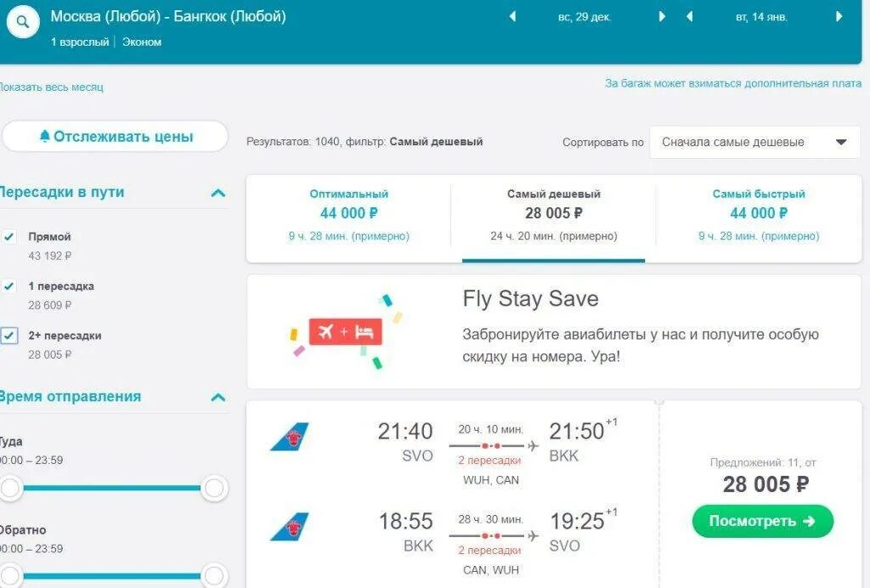
Task: Click the Fly Stay Save plane and bed icon
Action: click(x=345, y=331)
